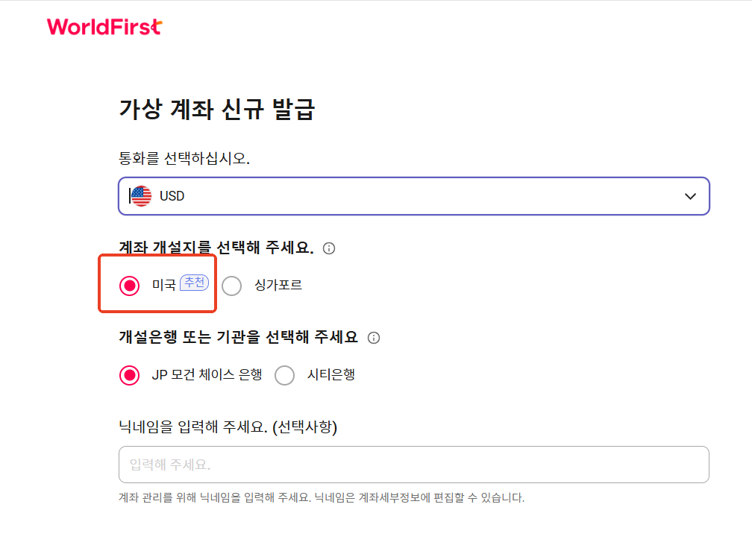Open the info icon beside 개설은행 또는 기관 heading
Viewport: 752px width, 560px height.
pos(374,338)
